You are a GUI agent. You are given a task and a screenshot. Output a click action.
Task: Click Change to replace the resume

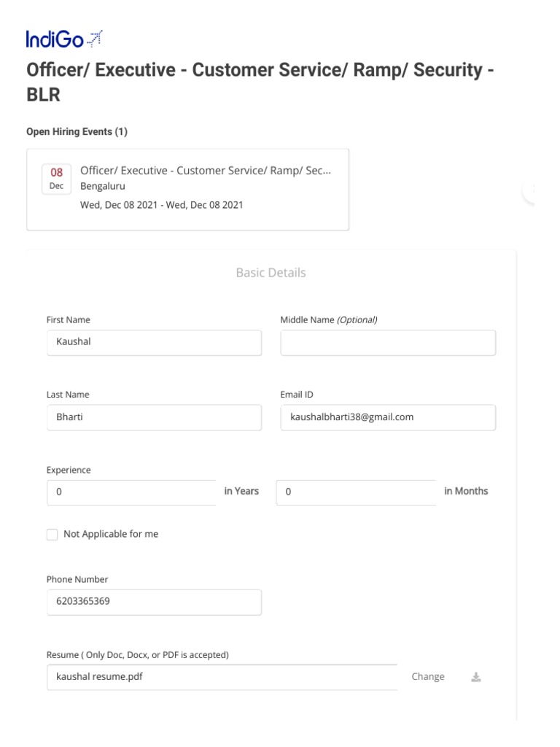[x=427, y=676]
